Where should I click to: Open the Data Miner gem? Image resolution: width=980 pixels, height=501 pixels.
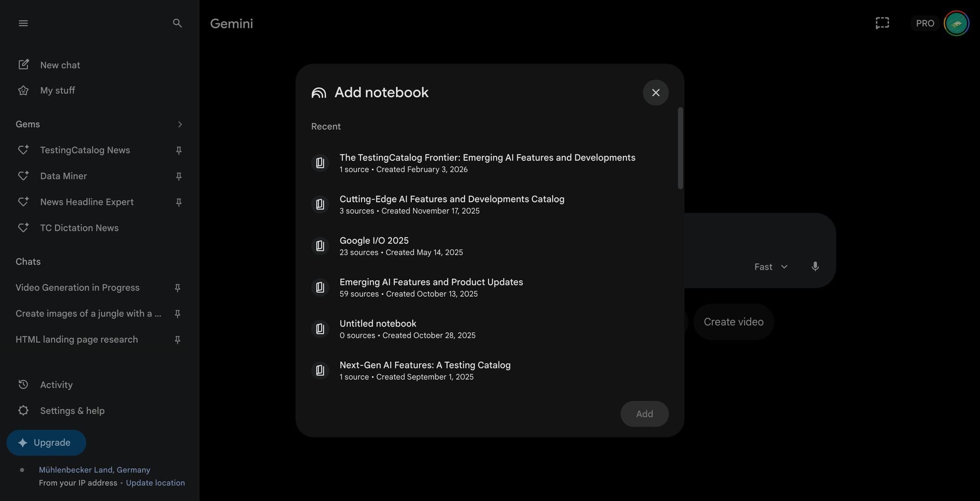[99, 176]
